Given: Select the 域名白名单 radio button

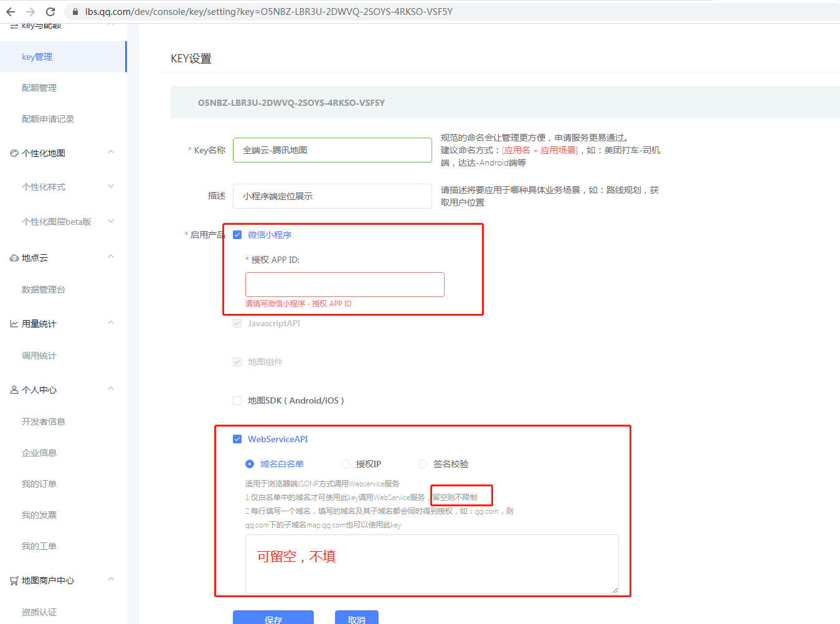Looking at the screenshot, I should [250, 464].
